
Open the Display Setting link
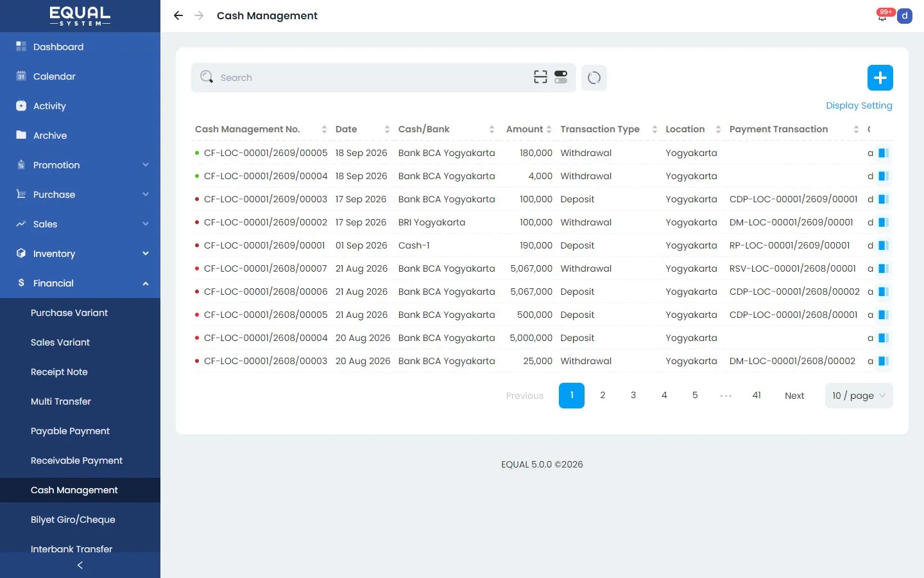859,105
